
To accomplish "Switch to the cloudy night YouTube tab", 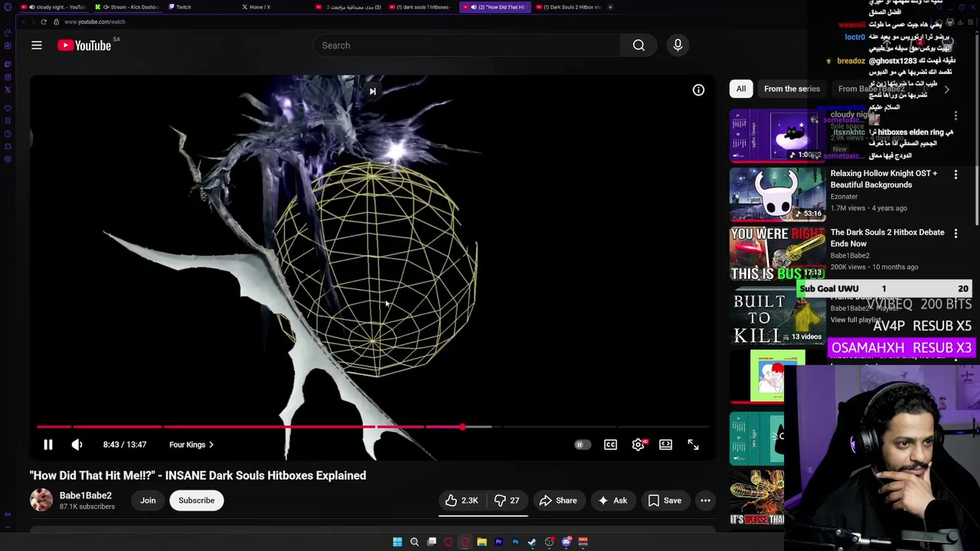I will pos(55,7).
